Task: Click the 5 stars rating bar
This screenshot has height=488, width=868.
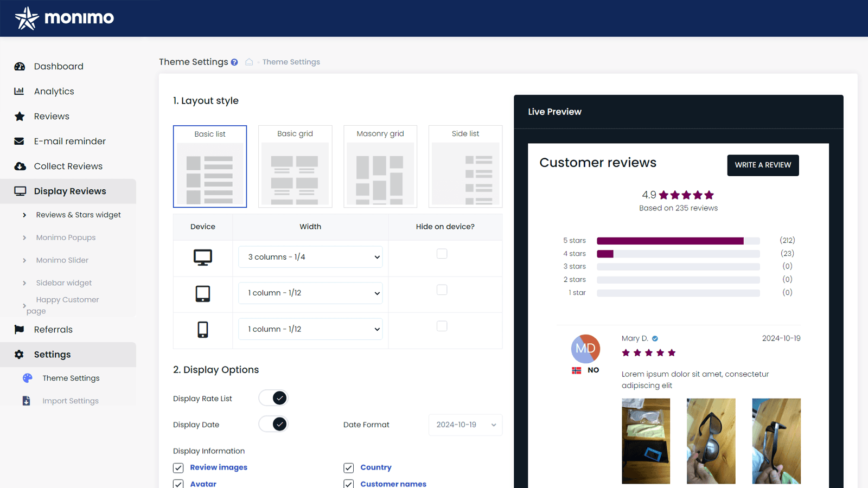Action: tap(678, 240)
